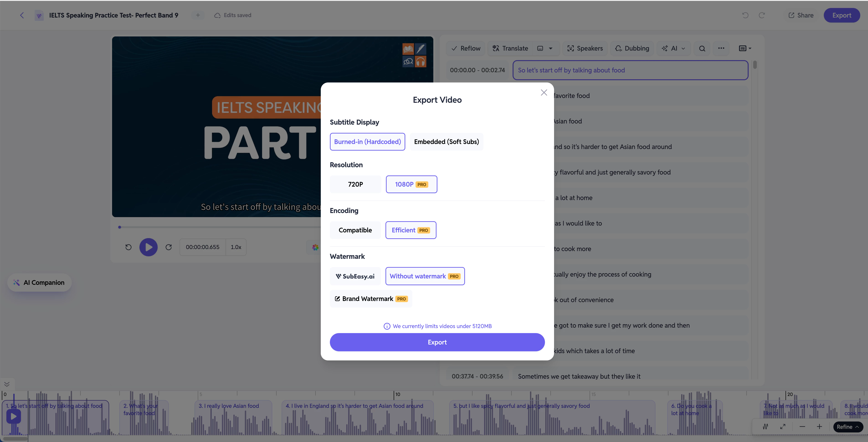This screenshot has height=442, width=868.
Task: Open the Share option
Action: click(x=801, y=15)
